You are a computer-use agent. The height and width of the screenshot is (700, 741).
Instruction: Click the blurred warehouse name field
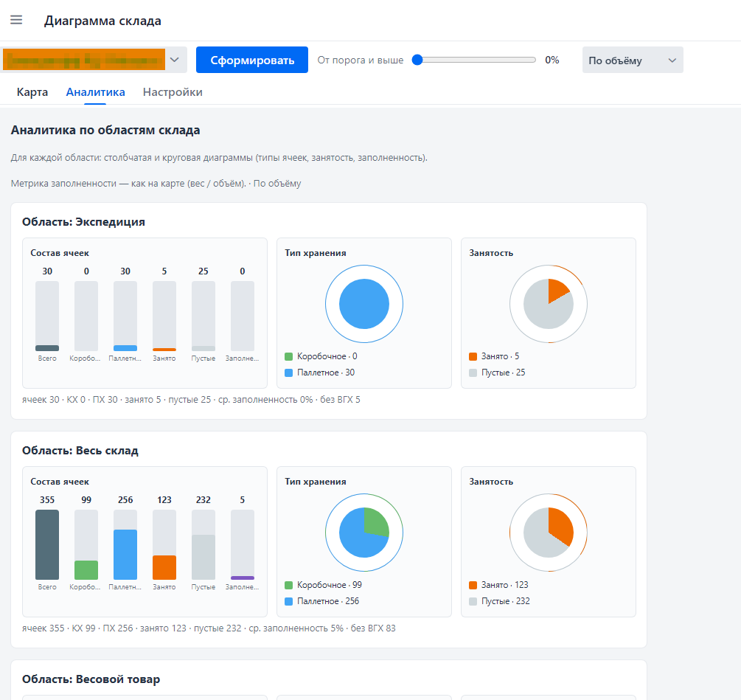pos(84,60)
